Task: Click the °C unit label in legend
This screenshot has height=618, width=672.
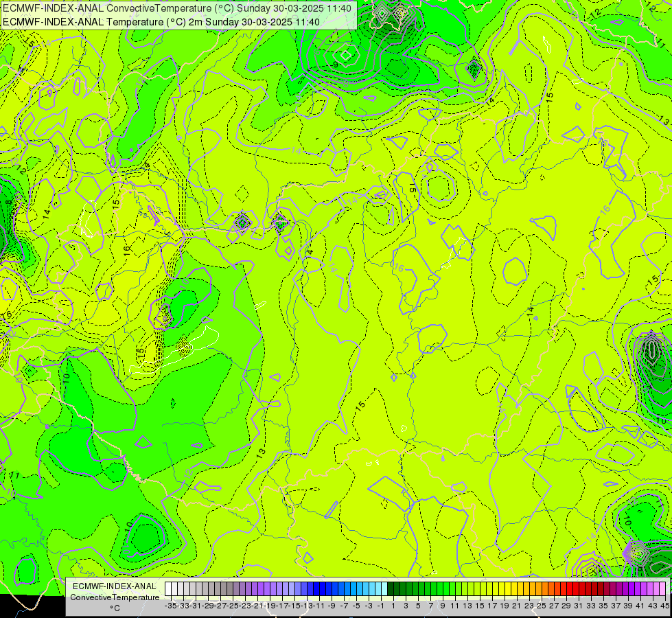Action: [115, 608]
